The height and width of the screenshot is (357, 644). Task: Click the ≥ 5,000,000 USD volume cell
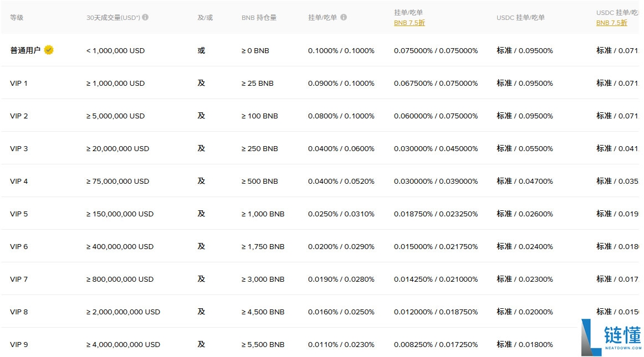coord(115,116)
